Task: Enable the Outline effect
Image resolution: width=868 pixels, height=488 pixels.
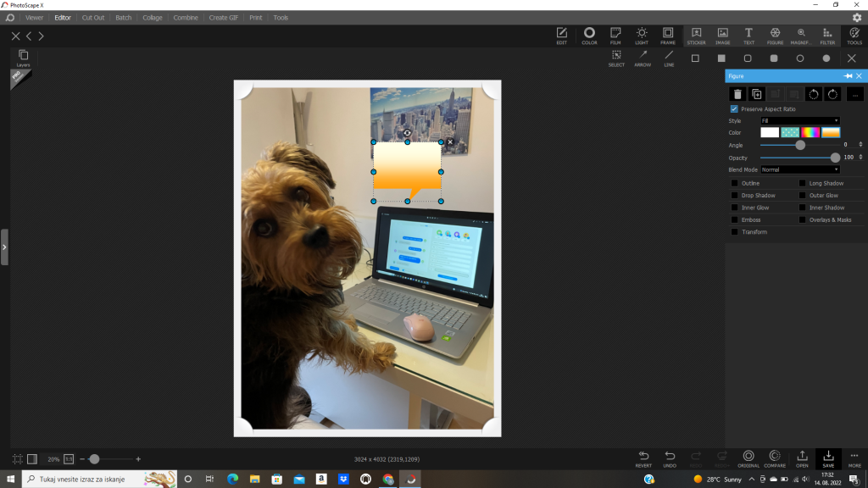Action: coord(735,183)
